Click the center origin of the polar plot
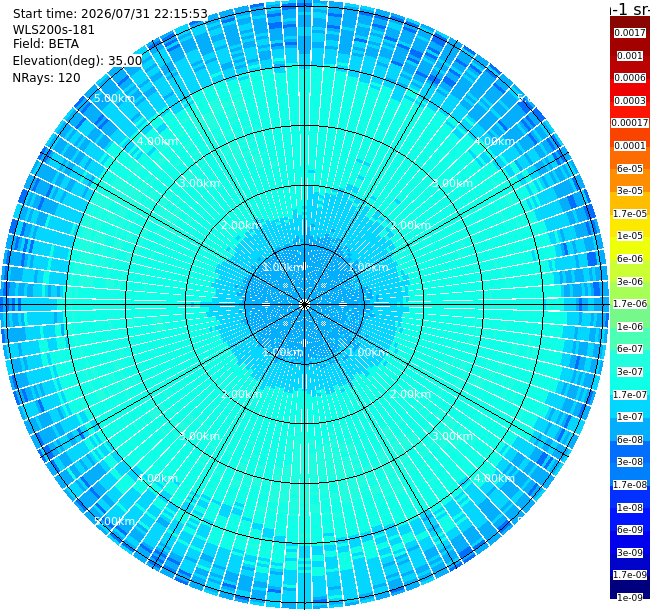 pos(305,305)
